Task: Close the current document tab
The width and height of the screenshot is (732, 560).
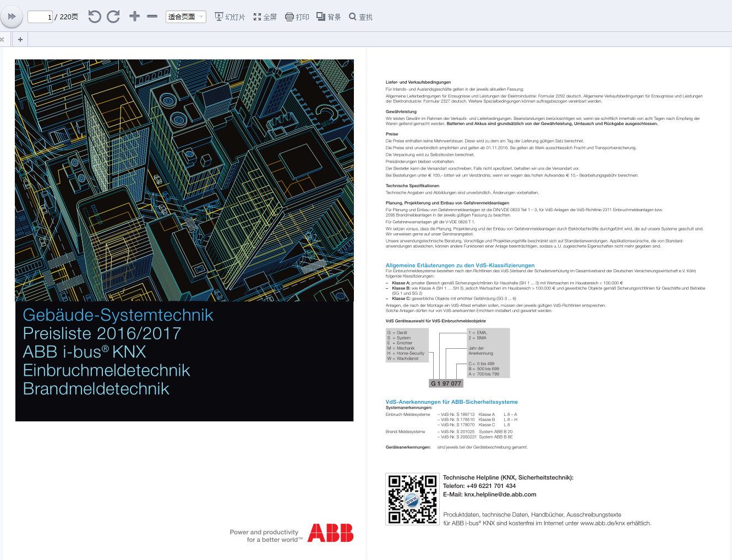Action: 2,40
